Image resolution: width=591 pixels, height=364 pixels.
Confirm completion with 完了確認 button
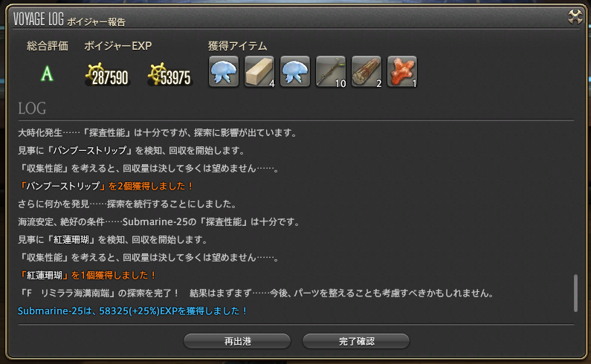pyautogui.click(x=356, y=342)
